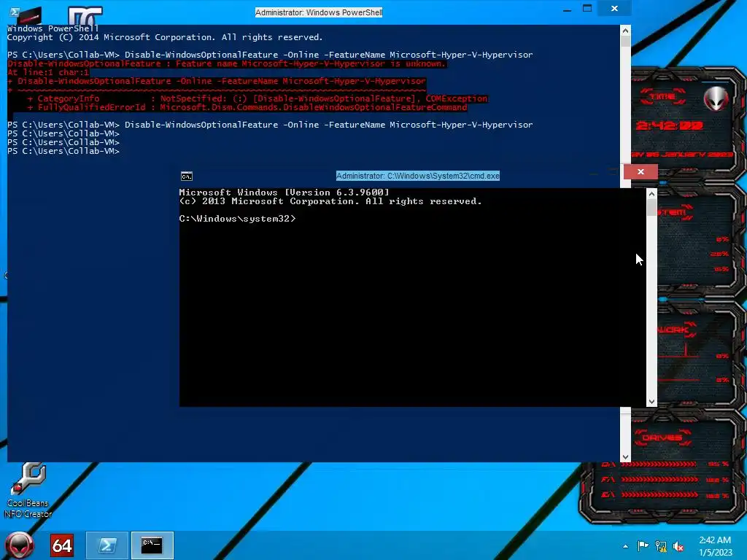
Task: Open the Alienware start orb
Action: 19,545
